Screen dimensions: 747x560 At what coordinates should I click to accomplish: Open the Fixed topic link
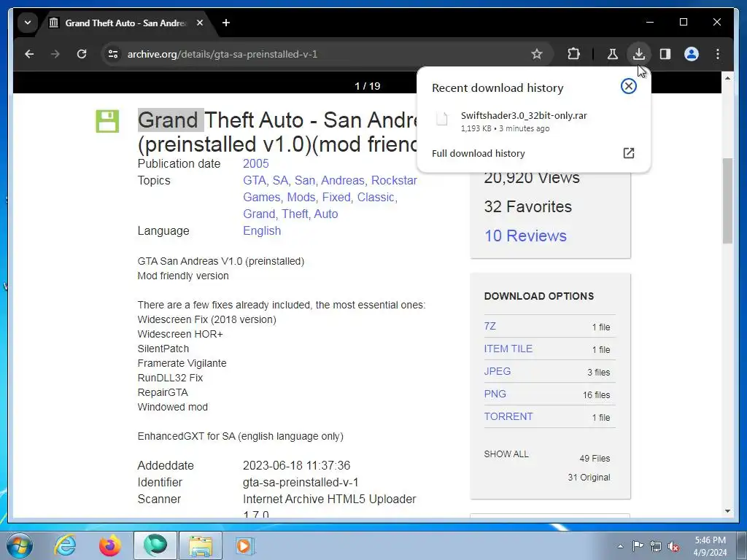[x=336, y=197]
